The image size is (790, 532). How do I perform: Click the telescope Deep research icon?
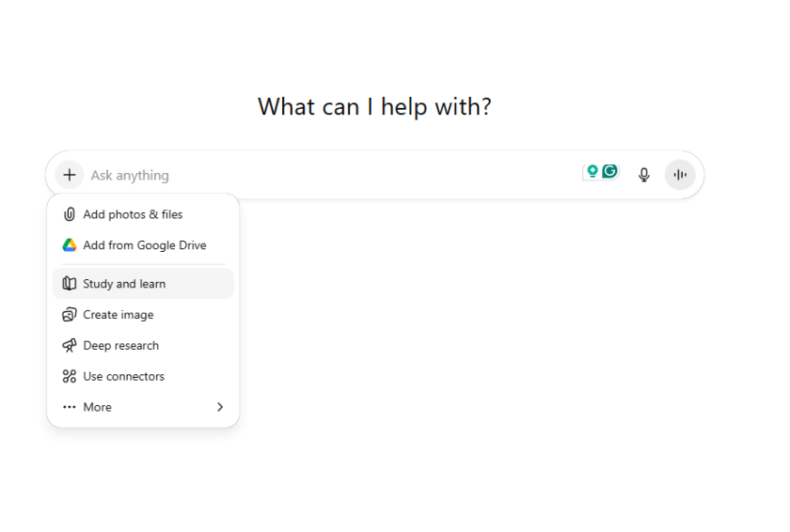pyautogui.click(x=69, y=346)
